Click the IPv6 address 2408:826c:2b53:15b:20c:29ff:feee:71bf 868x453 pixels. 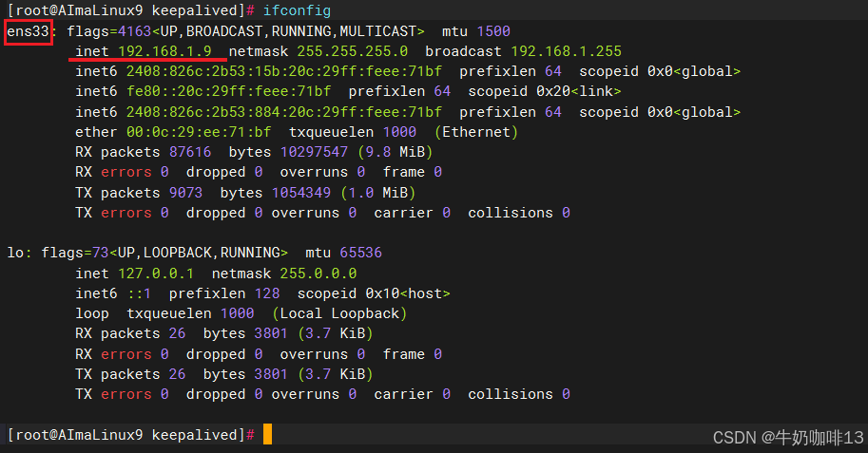coord(284,71)
